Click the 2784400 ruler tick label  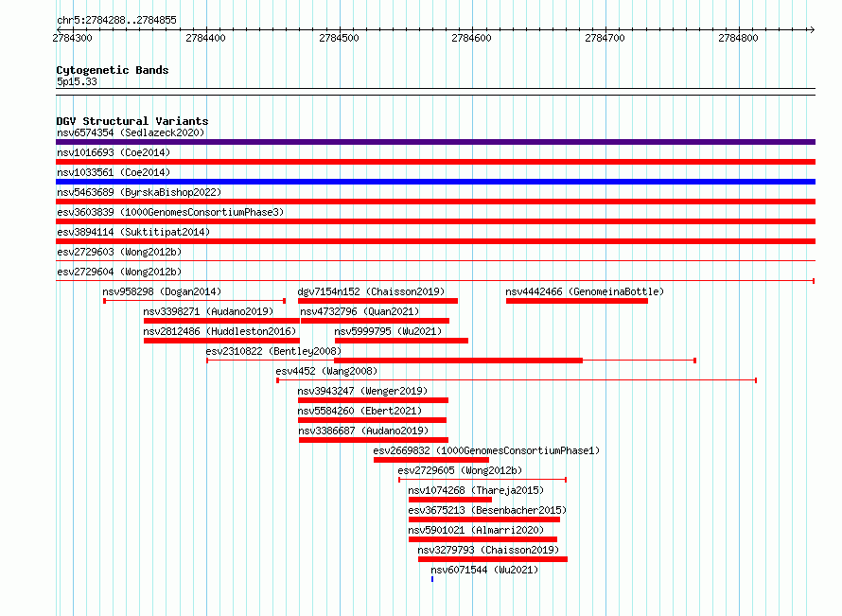205,38
